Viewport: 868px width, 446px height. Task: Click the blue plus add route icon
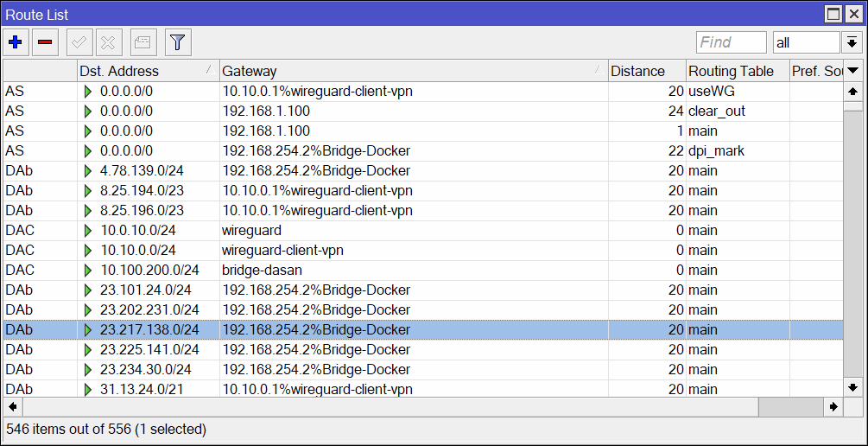click(16, 41)
